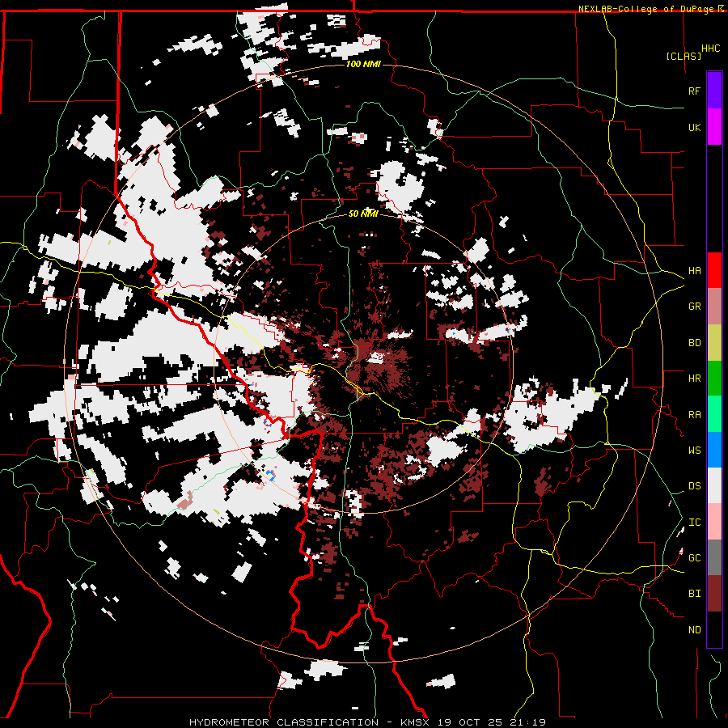Click the BI legend label
728x728 pixels.
694,594
